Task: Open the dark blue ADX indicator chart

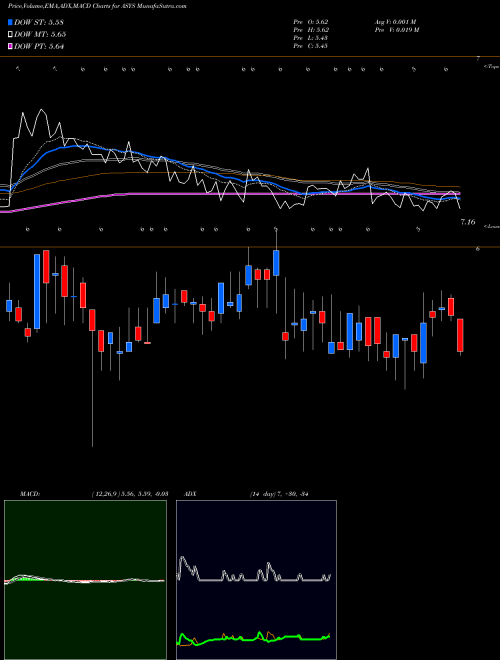Action: tap(256, 580)
